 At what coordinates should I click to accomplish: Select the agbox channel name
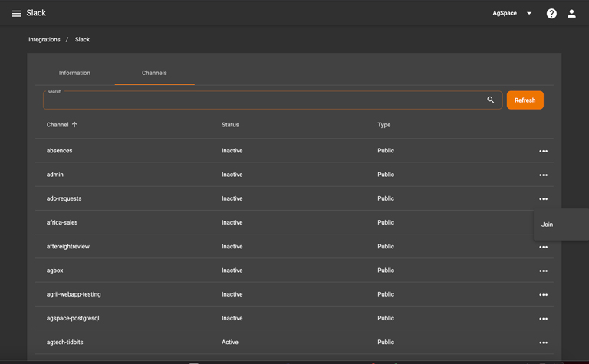[x=55, y=271]
